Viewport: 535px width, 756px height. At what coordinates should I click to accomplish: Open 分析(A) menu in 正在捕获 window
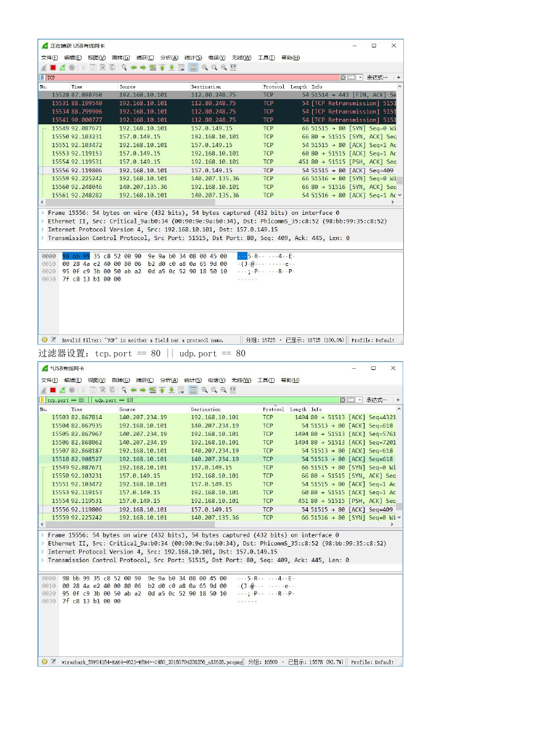pyautogui.click(x=169, y=57)
